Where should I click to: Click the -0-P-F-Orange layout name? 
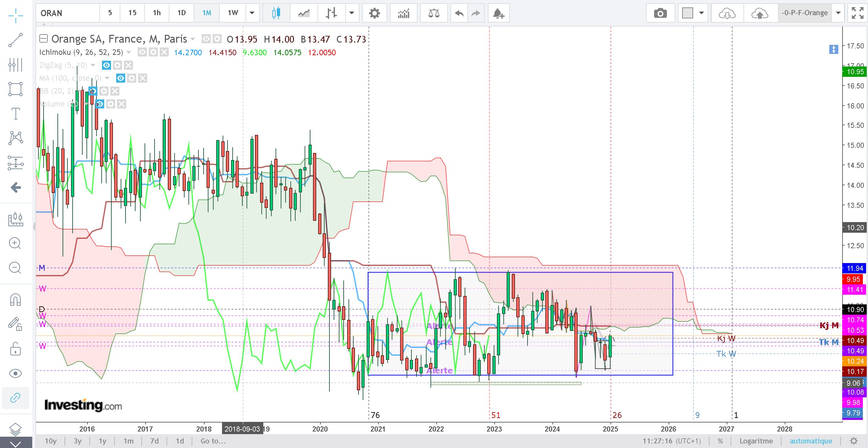pos(805,13)
